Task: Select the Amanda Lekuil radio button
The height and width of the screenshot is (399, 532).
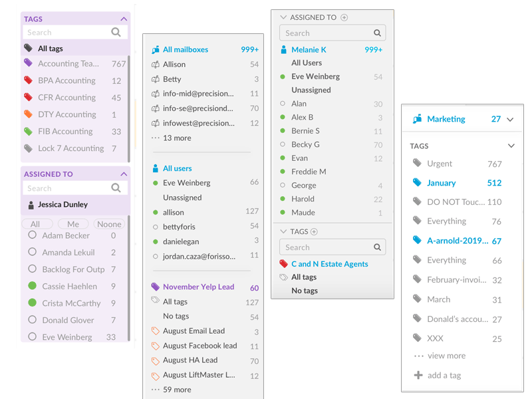Action: pyautogui.click(x=32, y=252)
